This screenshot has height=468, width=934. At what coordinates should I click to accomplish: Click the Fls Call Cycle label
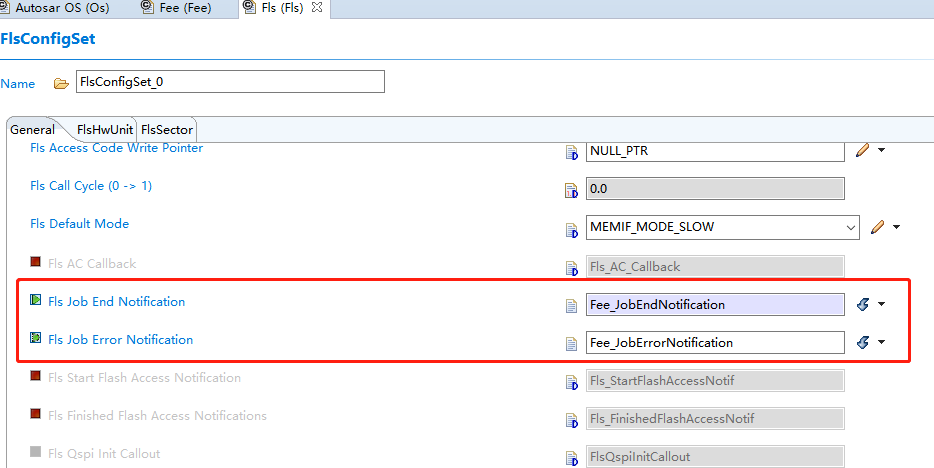point(91,186)
